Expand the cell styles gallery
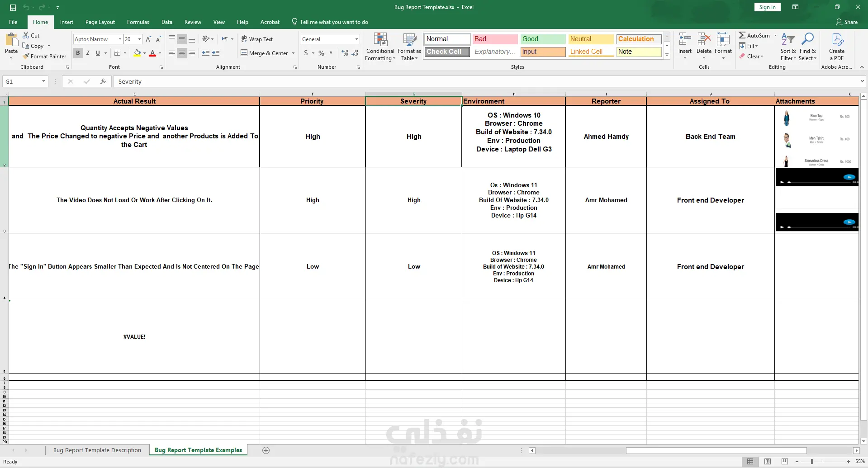Screen dimensions: 868x468 pos(667,55)
